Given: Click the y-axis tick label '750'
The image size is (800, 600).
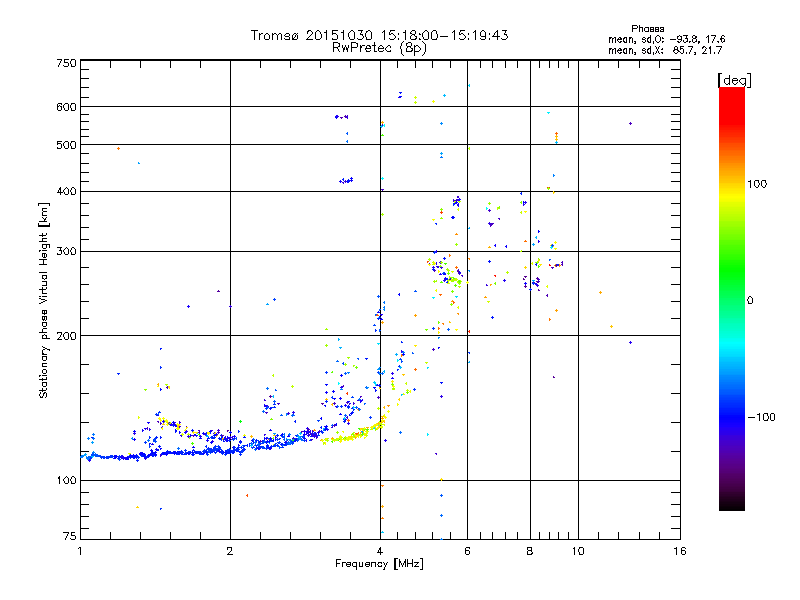Looking at the screenshot, I should [x=66, y=63].
